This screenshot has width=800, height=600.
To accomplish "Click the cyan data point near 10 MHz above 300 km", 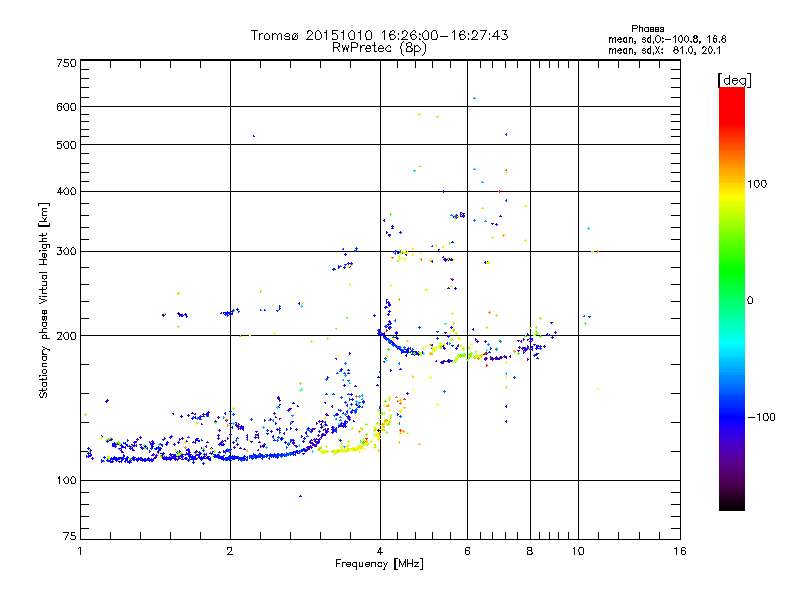I will pyautogui.click(x=589, y=229).
